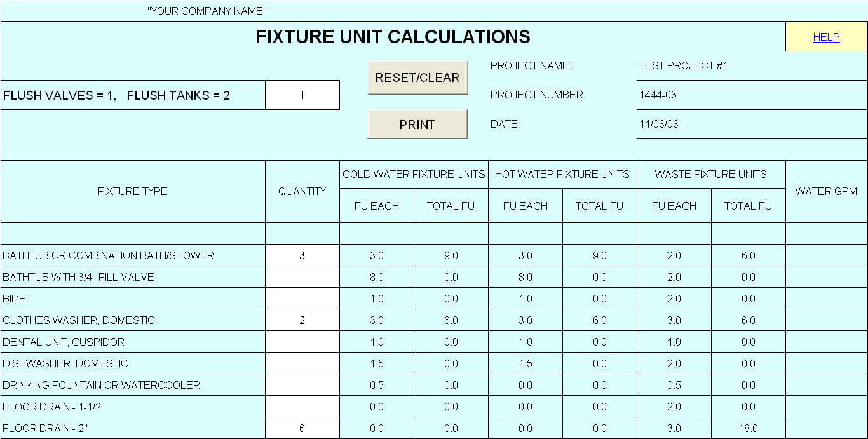
Task: Select the project number field 1444-03
Action: coord(752,95)
